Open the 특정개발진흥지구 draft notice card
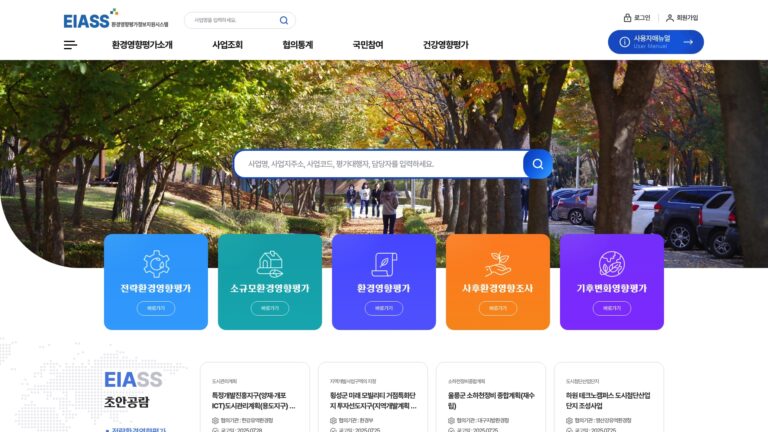768x432 pixels. 255,397
